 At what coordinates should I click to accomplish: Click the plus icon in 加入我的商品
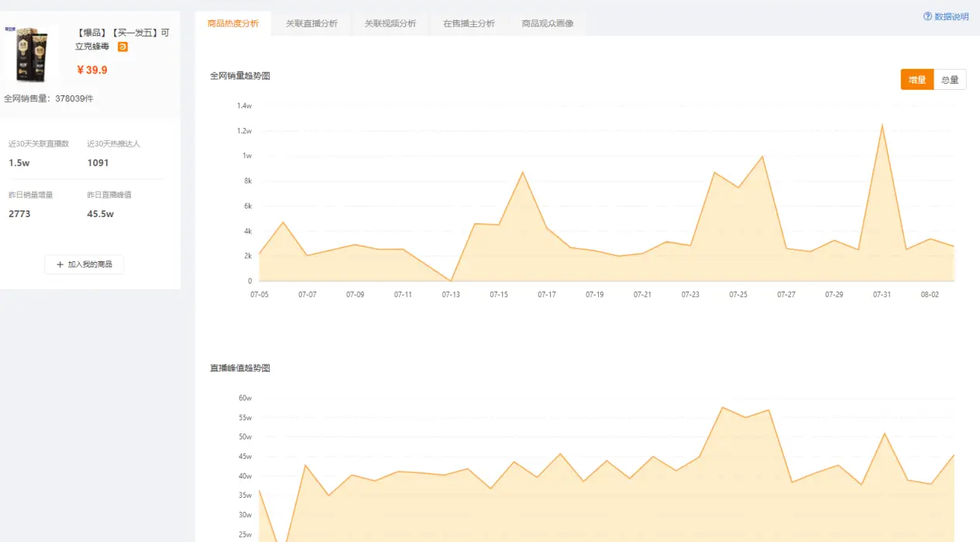pos(60,264)
